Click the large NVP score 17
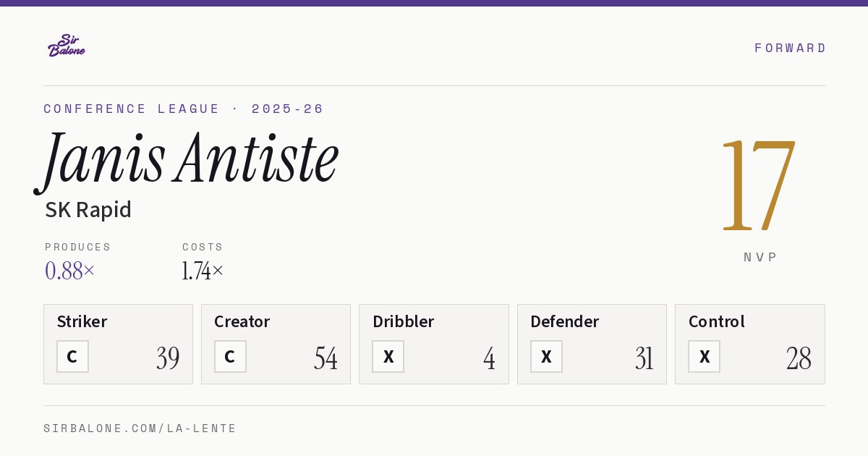 point(759,185)
